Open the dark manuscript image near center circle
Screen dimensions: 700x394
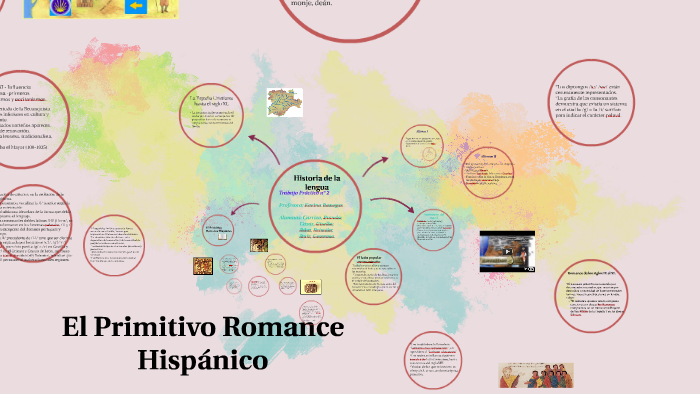(259, 245)
